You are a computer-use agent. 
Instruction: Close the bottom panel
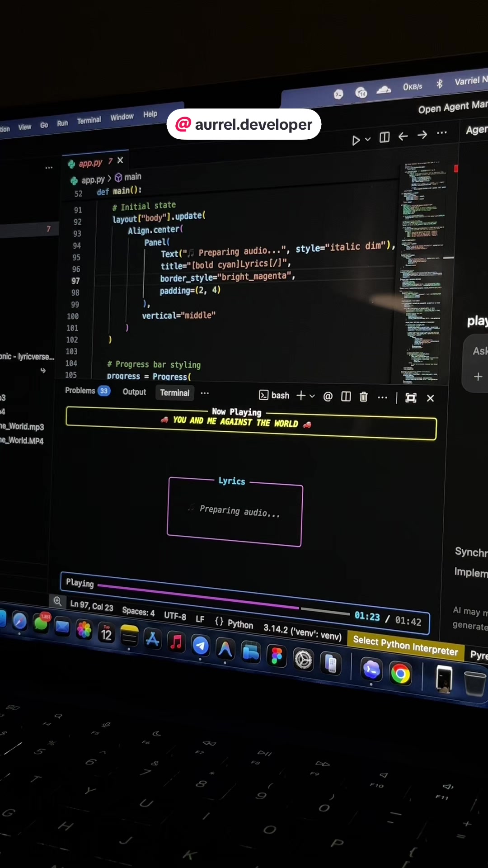point(431,398)
